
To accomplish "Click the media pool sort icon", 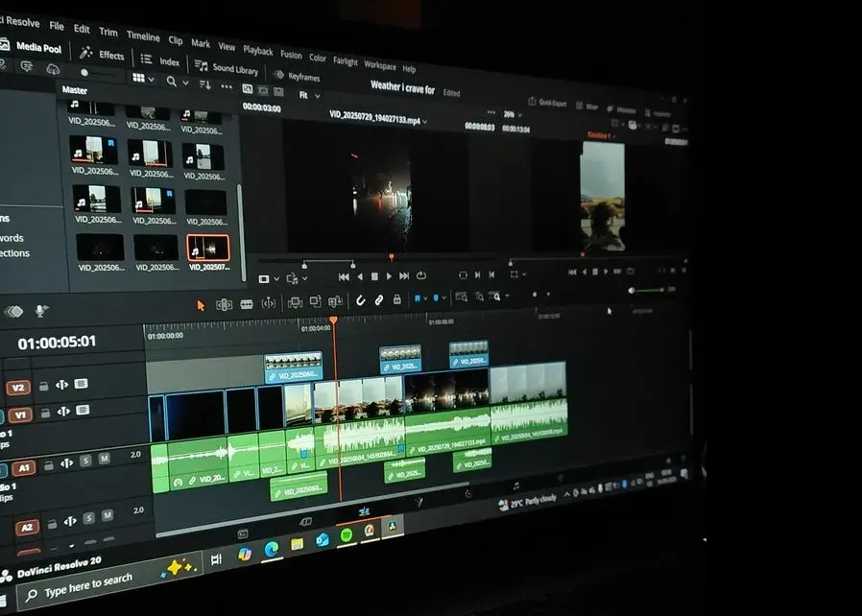I will tap(204, 84).
